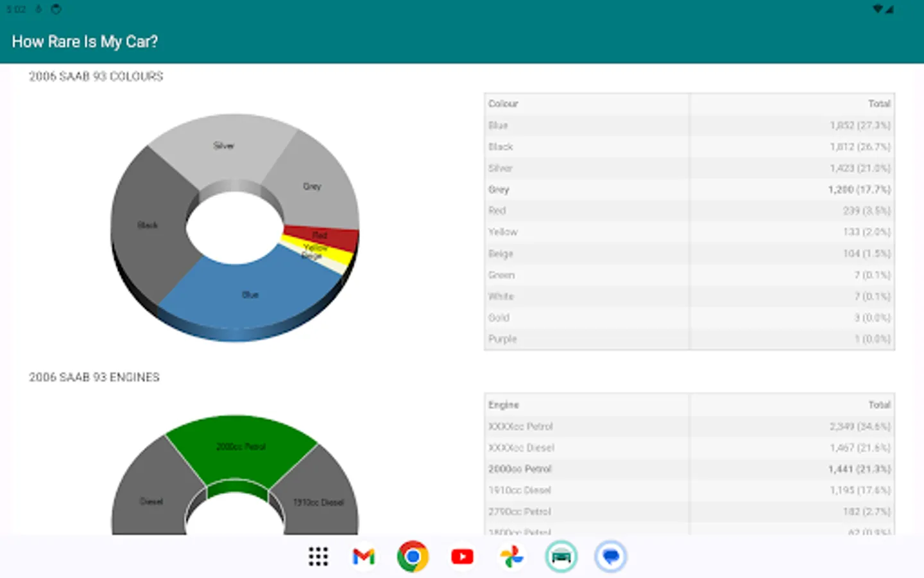Select the bold 'Grey' row label
924x578 pixels.
499,189
